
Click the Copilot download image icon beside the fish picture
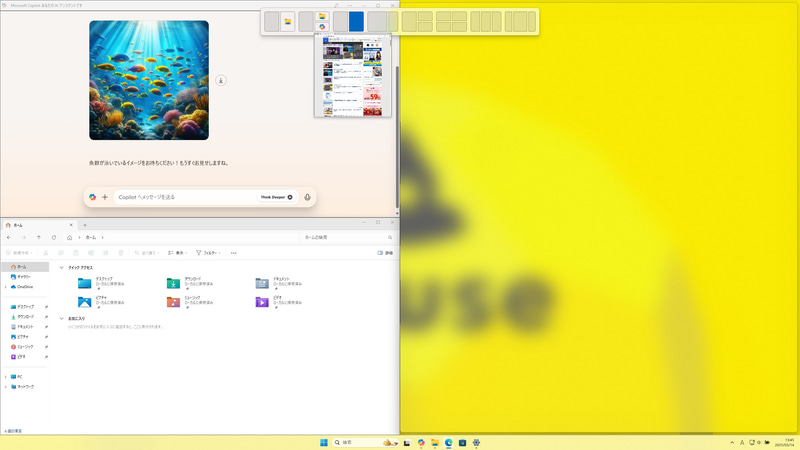[220, 81]
